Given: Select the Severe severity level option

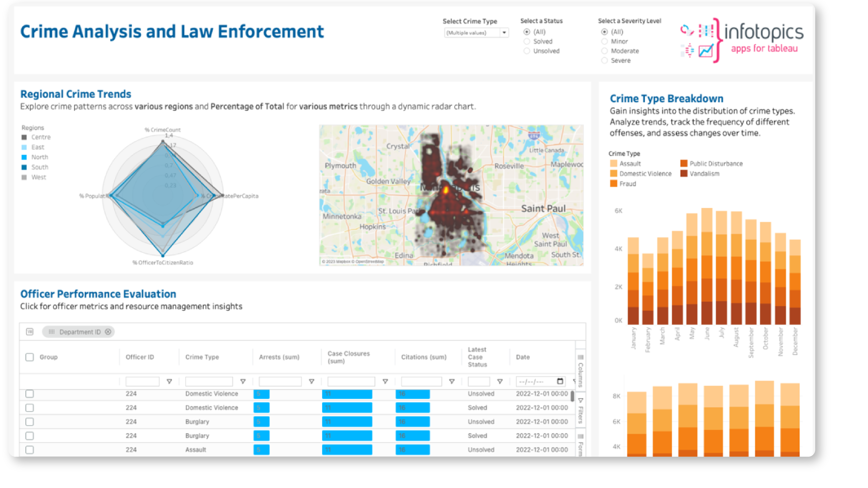Looking at the screenshot, I should (604, 61).
